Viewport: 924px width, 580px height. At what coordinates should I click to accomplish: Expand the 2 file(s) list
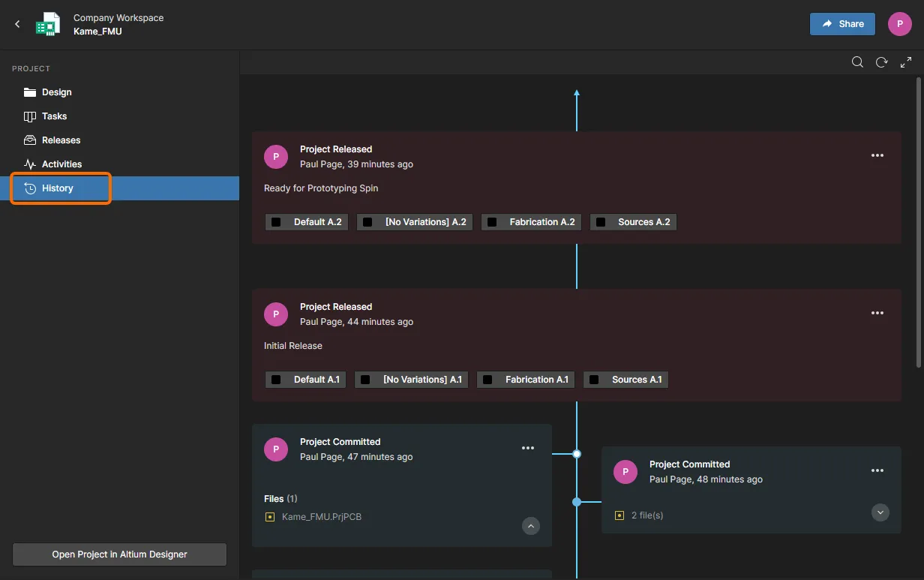pyautogui.click(x=880, y=512)
